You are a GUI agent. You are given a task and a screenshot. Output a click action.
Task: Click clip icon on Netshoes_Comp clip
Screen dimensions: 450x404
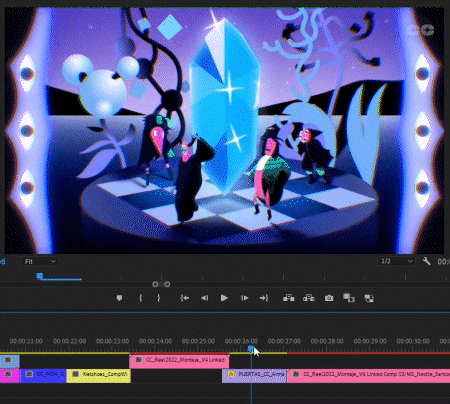point(76,374)
